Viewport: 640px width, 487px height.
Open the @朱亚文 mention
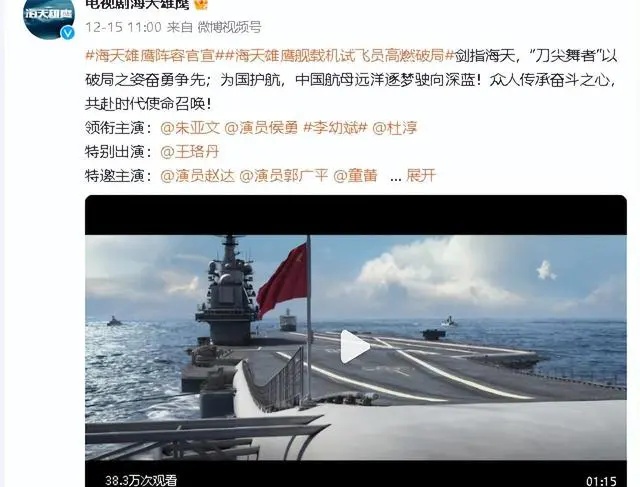point(190,128)
